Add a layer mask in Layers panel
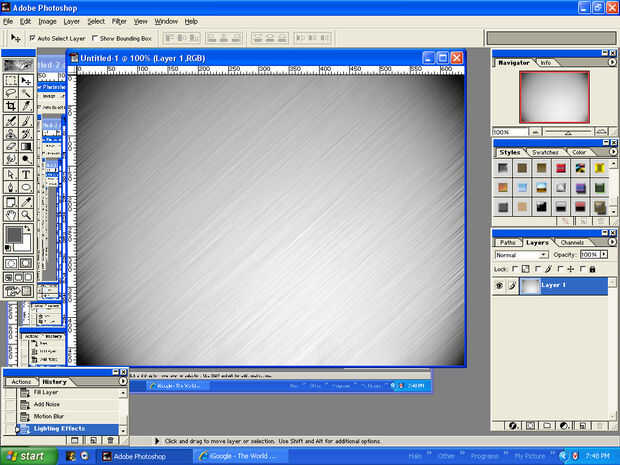 tap(530, 426)
